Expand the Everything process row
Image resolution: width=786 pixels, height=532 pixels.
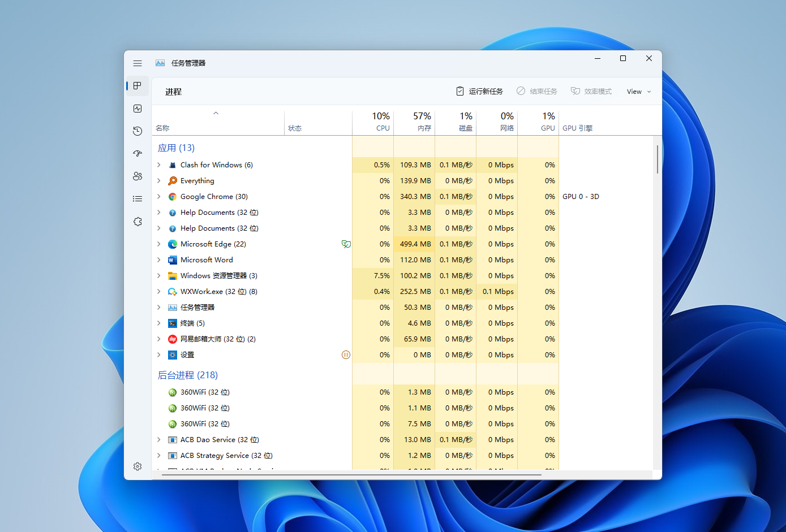[x=159, y=181]
